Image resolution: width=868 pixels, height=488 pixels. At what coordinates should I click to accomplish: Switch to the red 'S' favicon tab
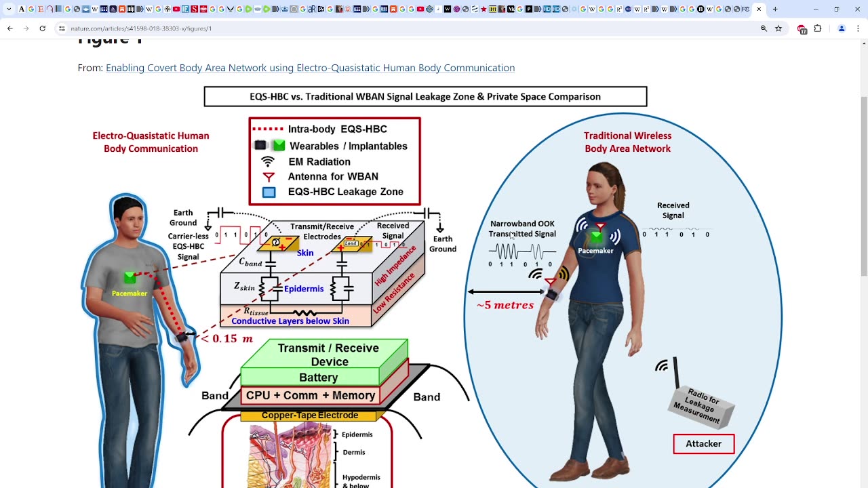pos(194,9)
